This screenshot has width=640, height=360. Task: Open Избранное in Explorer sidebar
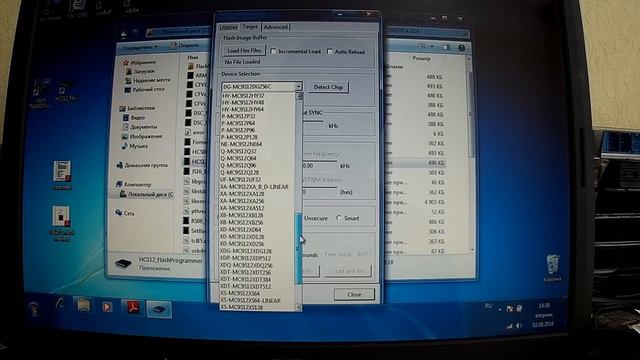point(140,62)
